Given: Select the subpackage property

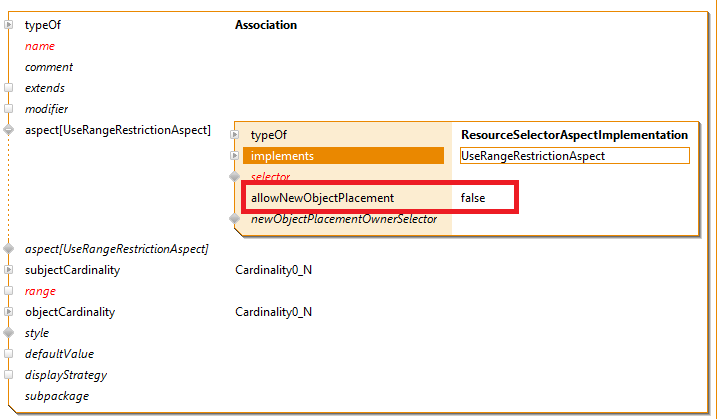Looking at the screenshot, I should click(x=56, y=396).
